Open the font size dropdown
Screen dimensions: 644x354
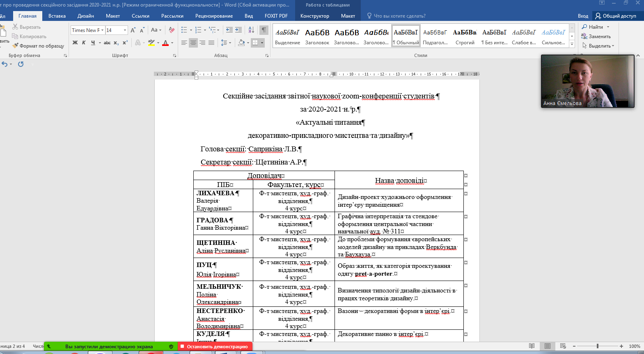(x=125, y=30)
